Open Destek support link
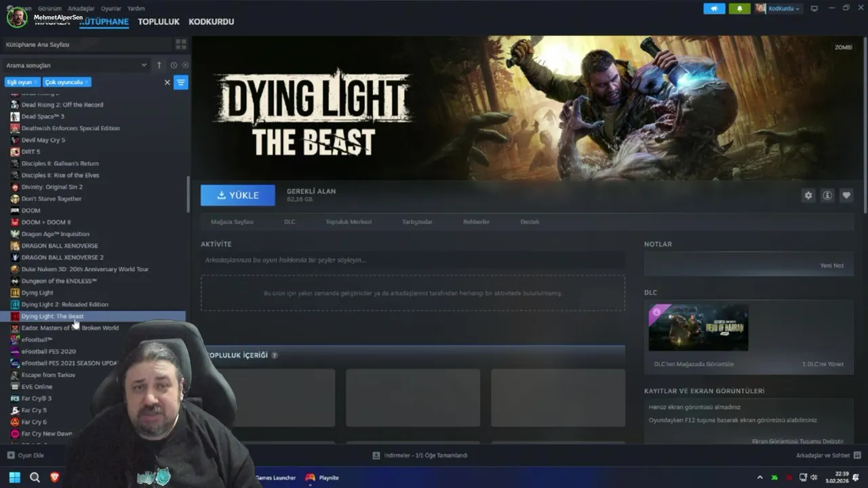The width and height of the screenshot is (868, 488). click(530, 222)
